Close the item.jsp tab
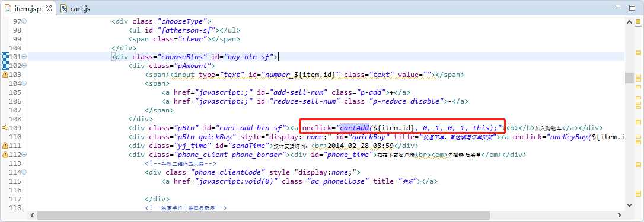Image resolution: width=644 pixels, height=222 pixels. pyautogui.click(x=49, y=8)
